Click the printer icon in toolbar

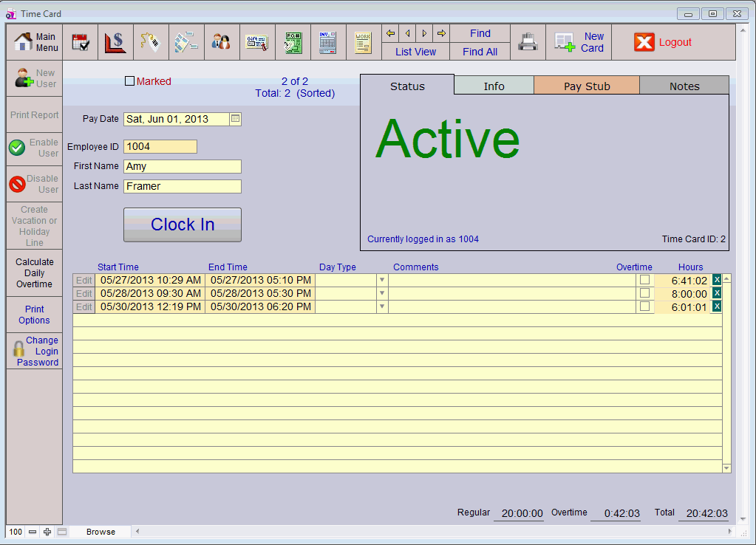pyautogui.click(x=528, y=42)
